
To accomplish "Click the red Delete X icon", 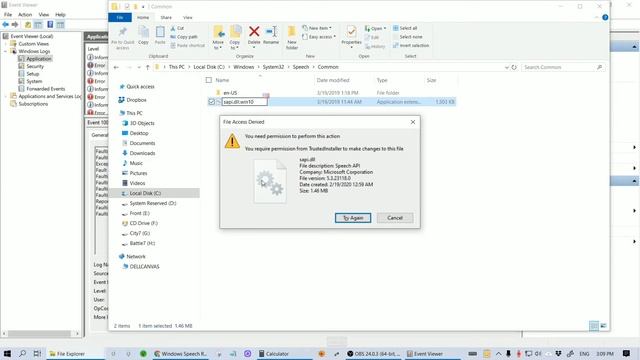I will point(254,31).
